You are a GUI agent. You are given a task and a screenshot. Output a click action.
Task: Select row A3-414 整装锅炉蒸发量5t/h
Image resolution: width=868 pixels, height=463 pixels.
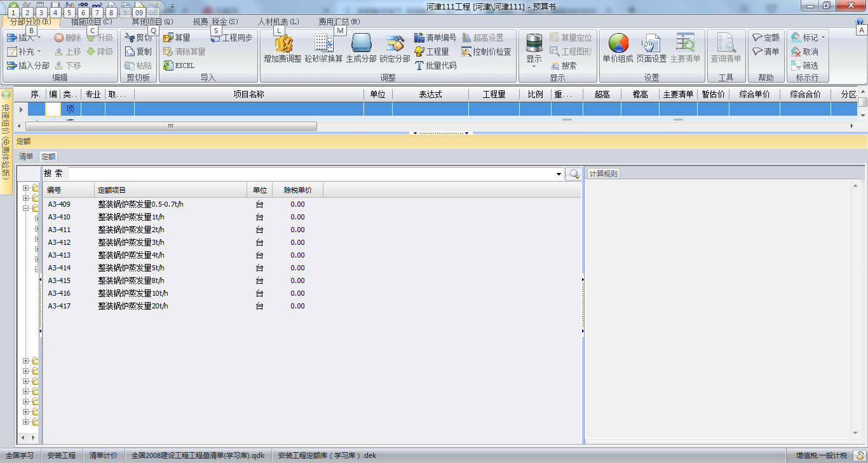click(x=311, y=268)
